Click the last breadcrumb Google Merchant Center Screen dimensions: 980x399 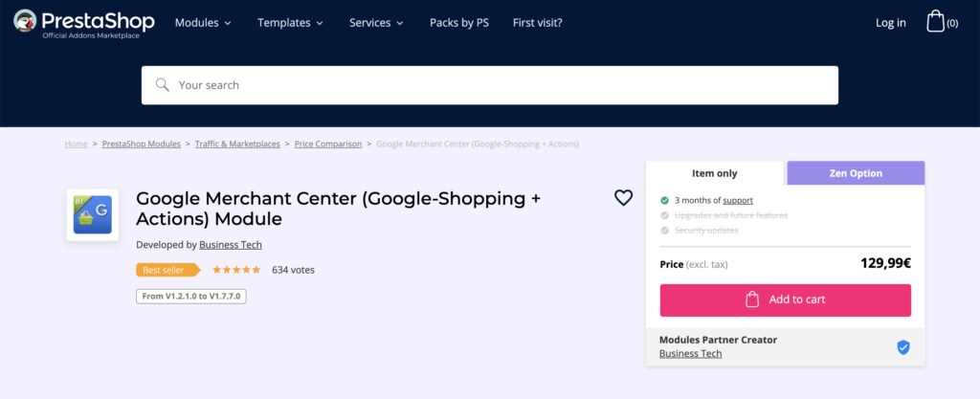click(478, 144)
